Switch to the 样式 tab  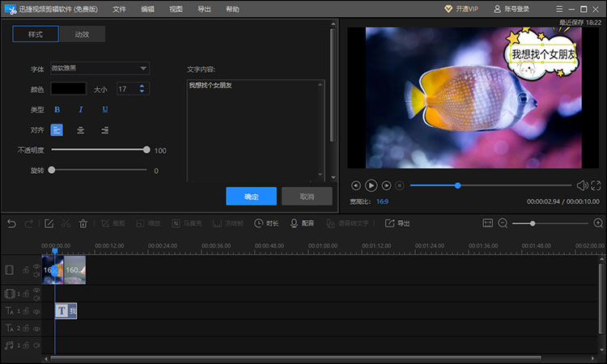[x=36, y=34]
